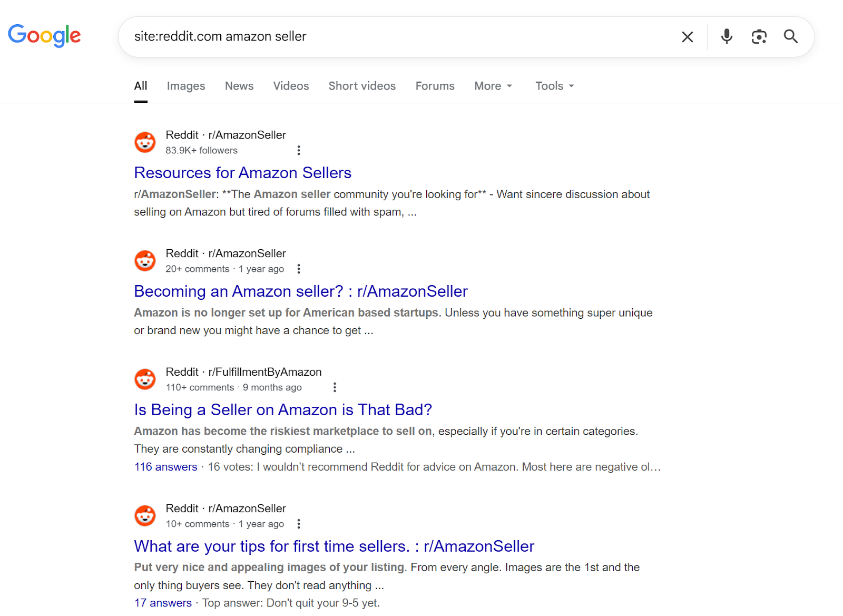Click the Google logo
Image resolution: width=843 pixels, height=616 pixels.
44,36
